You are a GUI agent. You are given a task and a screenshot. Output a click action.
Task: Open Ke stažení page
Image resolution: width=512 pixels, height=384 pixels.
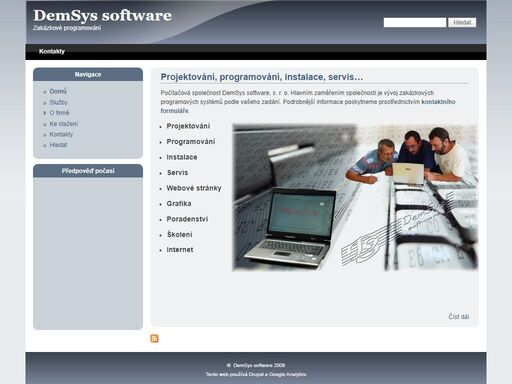point(64,124)
